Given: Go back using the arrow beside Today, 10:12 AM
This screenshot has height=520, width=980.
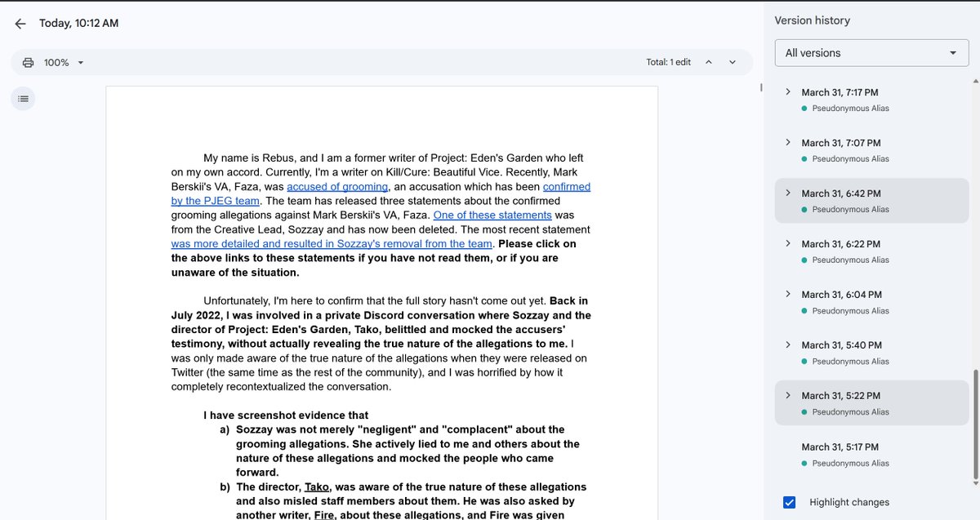Looking at the screenshot, I should click(x=20, y=24).
